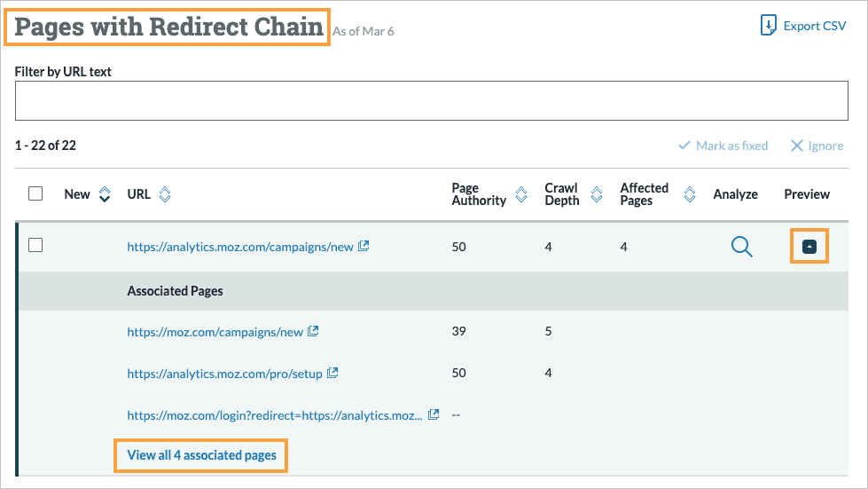This screenshot has width=868, height=489.
Task: Sort by the Page Authority column arrows
Action: (x=522, y=194)
